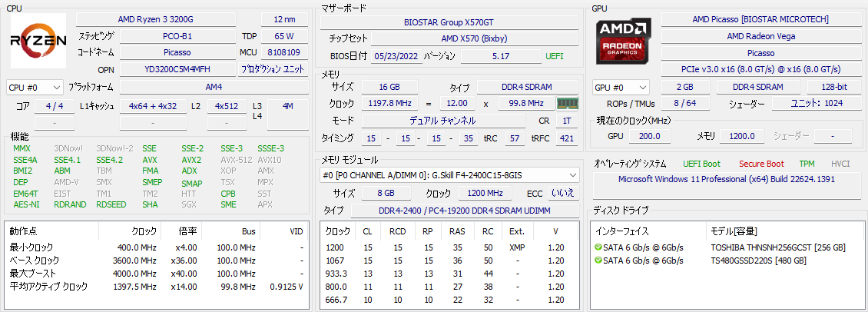Click the AMD Picasso [BIOSTAR MICROTECH] GPU field
The image size is (868, 312).
coord(760,19)
